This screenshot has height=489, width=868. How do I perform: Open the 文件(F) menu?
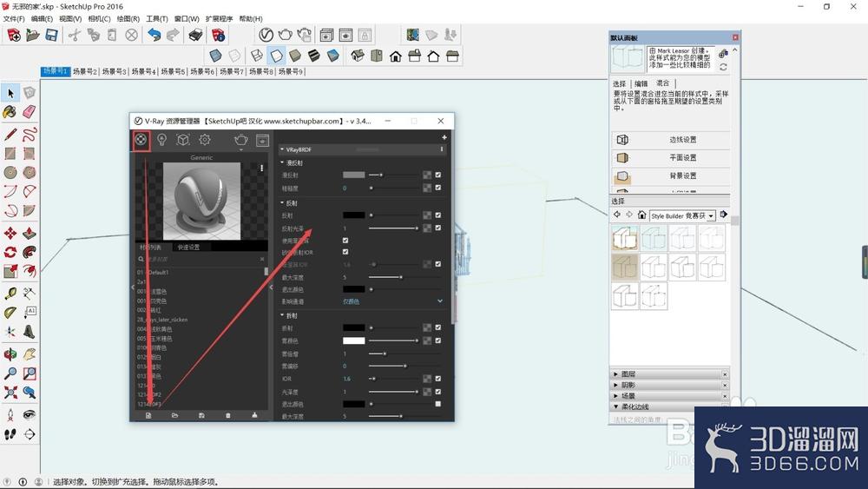(14, 19)
